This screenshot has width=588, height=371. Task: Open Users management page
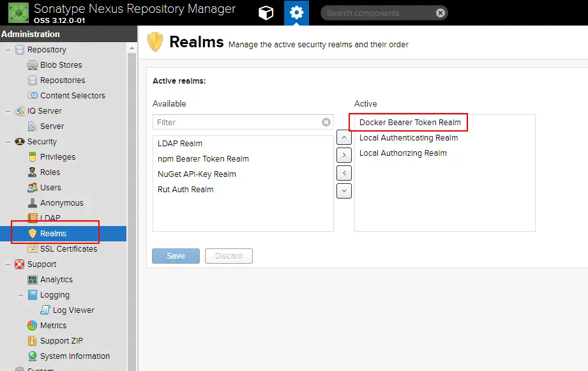click(50, 188)
